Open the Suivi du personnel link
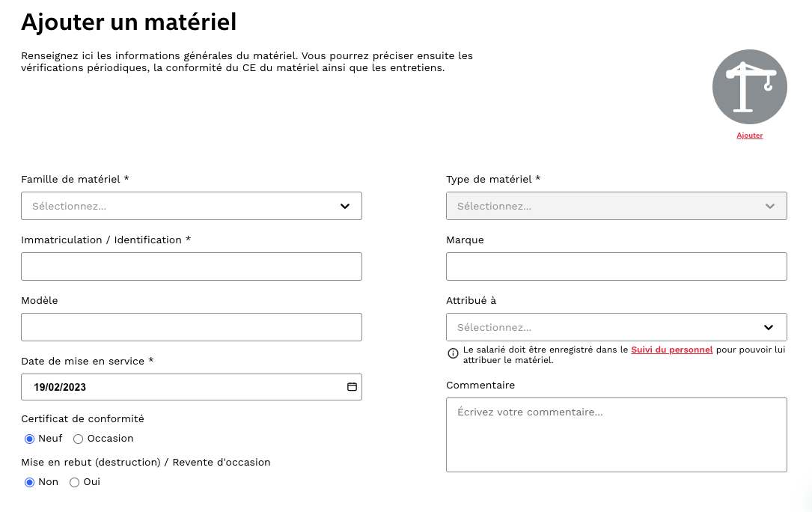 click(671, 350)
